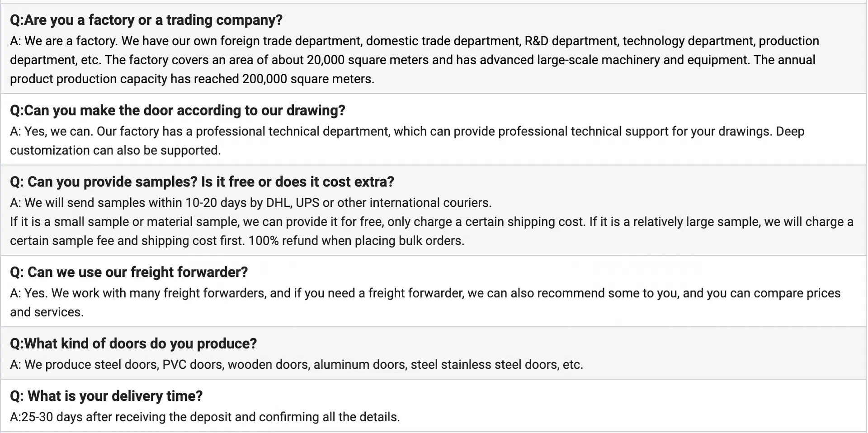The width and height of the screenshot is (868, 433).
Task: Click the "200,000 square meters" production capacity text
Action: pyautogui.click(x=308, y=79)
